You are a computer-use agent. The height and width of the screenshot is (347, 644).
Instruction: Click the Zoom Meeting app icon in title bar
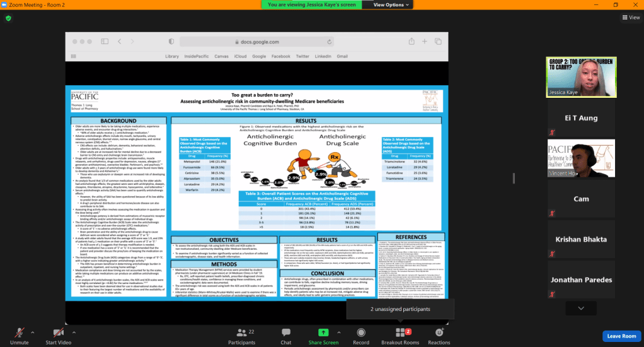coord(5,4)
